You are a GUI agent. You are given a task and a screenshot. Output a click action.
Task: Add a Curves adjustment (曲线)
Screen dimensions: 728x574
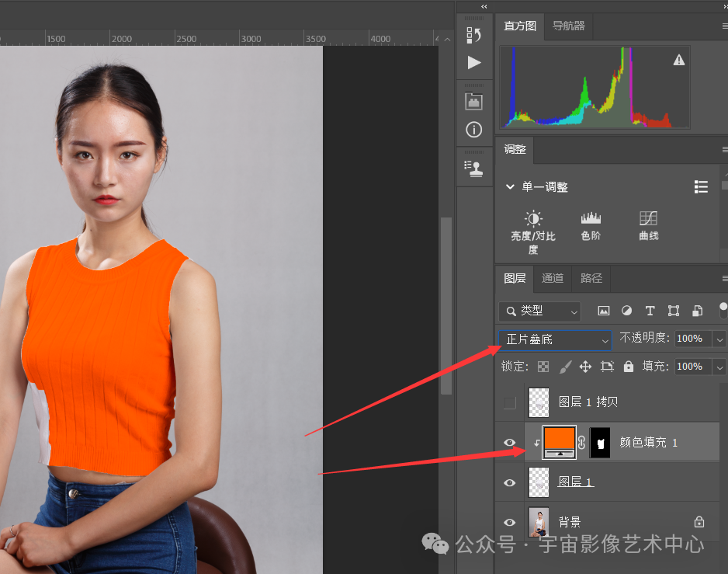[648, 219]
